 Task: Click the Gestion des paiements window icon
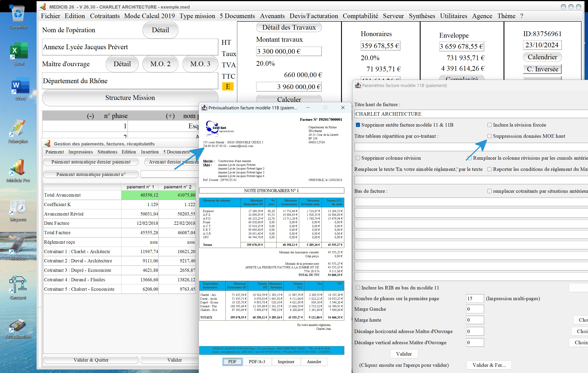[48, 144]
